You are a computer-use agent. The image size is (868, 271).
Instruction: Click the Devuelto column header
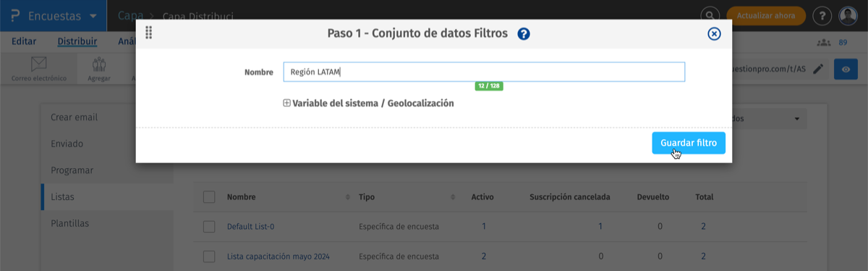pyautogui.click(x=652, y=197)
